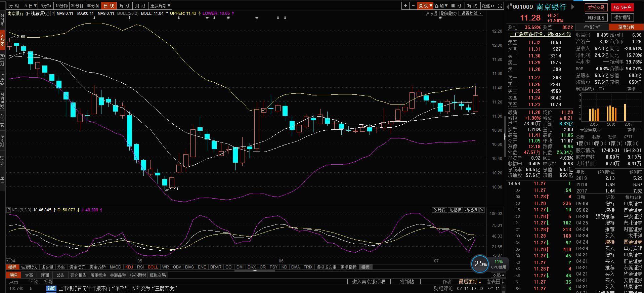644x293 pixels.
Task: Open F10资料 sidebar view
Action: pos(2,60)
